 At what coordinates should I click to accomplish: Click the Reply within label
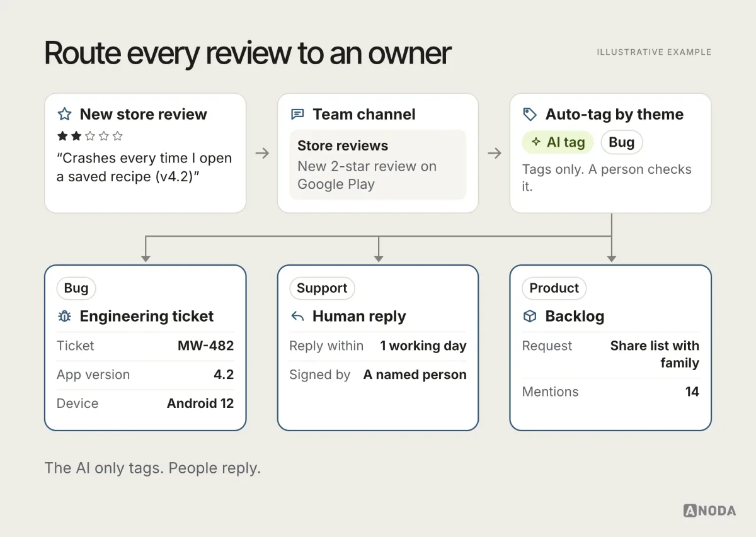point(326,346)
